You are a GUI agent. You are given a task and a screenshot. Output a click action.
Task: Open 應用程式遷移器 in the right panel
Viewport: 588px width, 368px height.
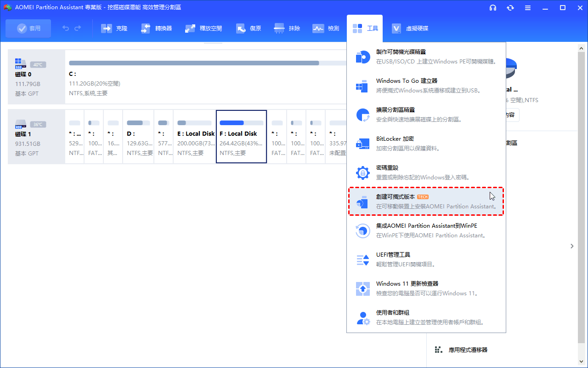[x=467, y=350]
